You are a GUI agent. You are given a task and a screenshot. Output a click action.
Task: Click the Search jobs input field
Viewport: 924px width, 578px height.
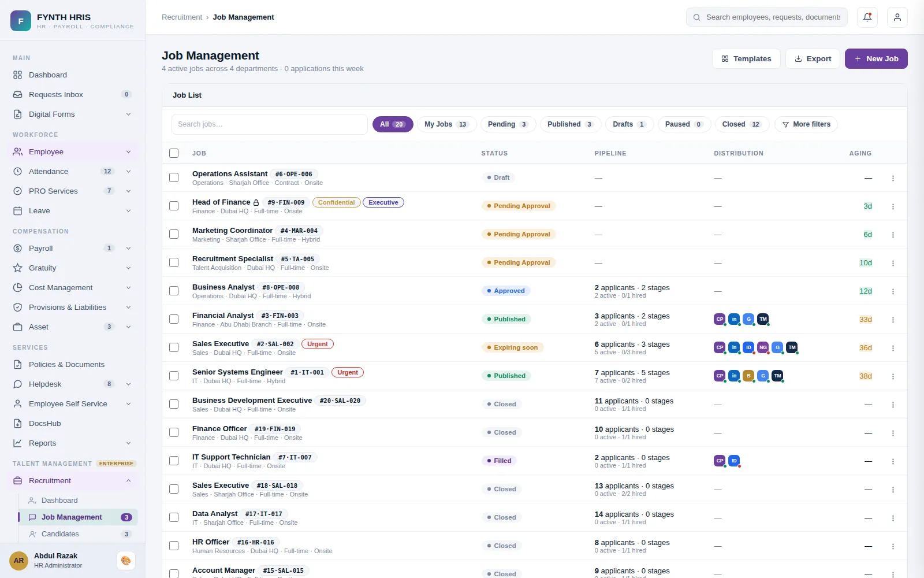coord(270,124)
